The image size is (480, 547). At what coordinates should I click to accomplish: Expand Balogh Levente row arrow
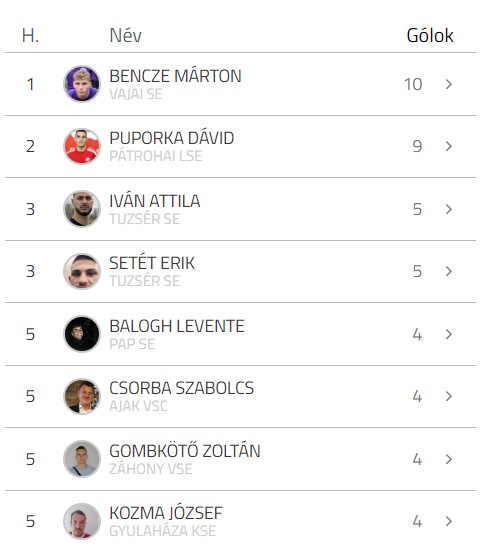click(449, 334)
